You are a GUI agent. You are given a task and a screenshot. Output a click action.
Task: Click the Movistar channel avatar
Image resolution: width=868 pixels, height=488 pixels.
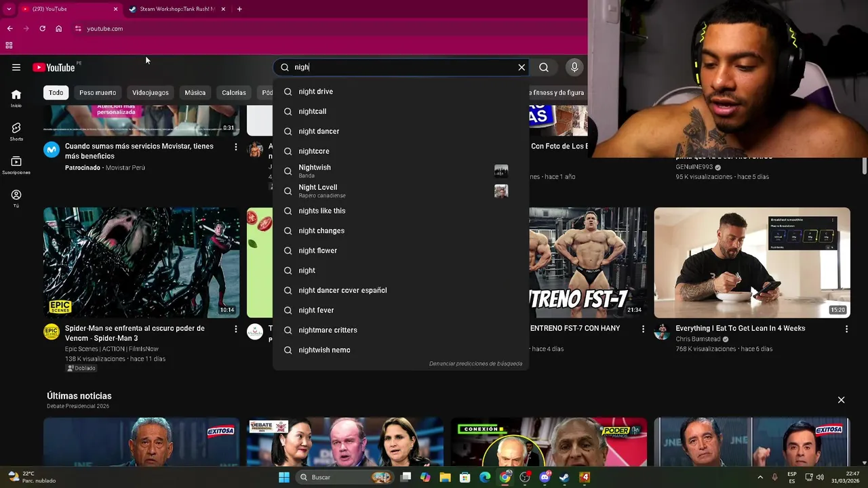tap(52, 149)
